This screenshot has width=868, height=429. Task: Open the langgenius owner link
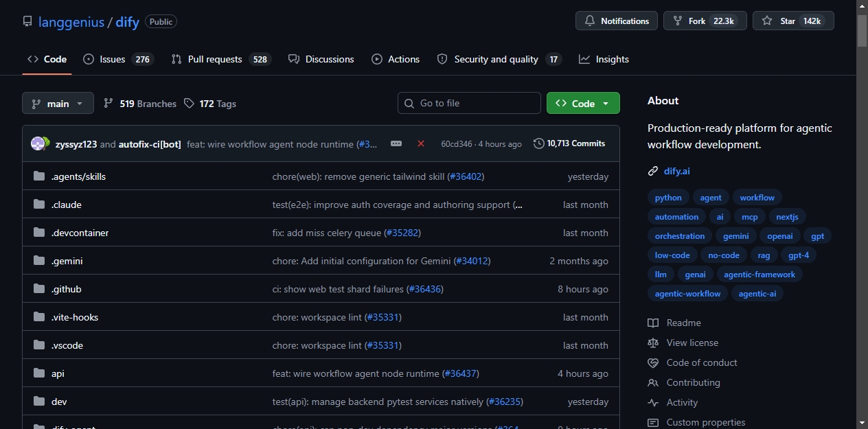click(71, 22)
